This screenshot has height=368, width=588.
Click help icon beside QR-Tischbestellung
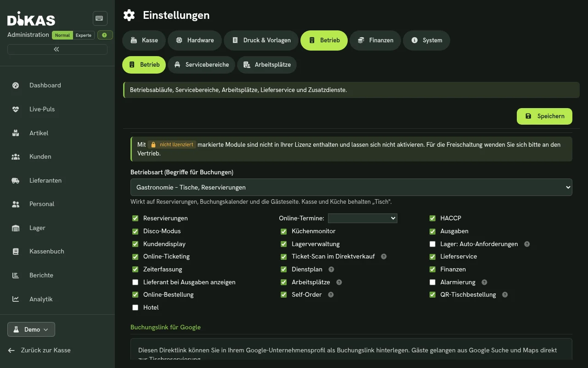tap(505, 295)
